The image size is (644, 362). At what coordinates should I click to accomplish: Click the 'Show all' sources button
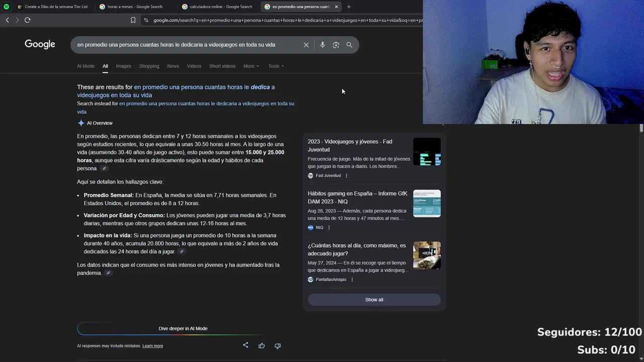pos(374,300)
